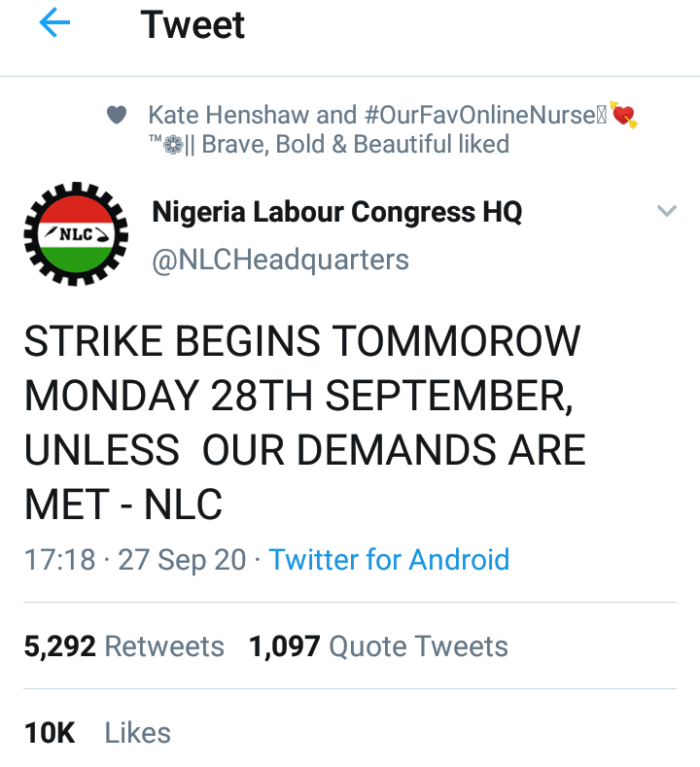
Task: View the 5,292 Retweets list
Action: click(123, 646)
